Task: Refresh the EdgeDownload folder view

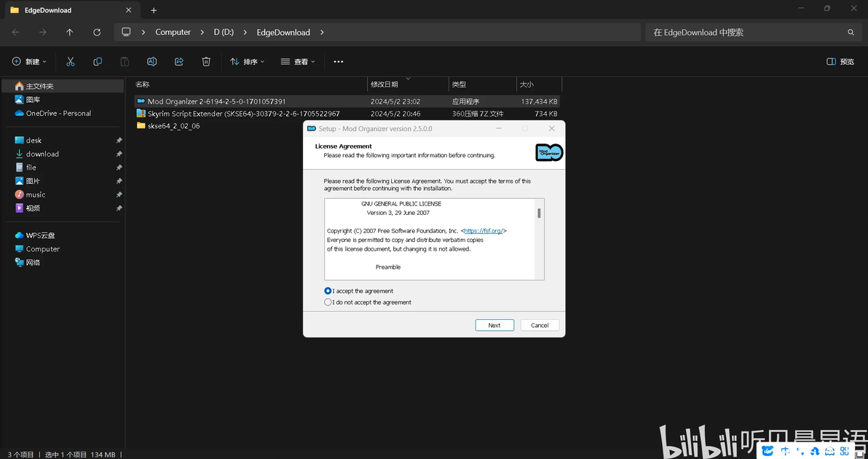Action: coord(97,32)
